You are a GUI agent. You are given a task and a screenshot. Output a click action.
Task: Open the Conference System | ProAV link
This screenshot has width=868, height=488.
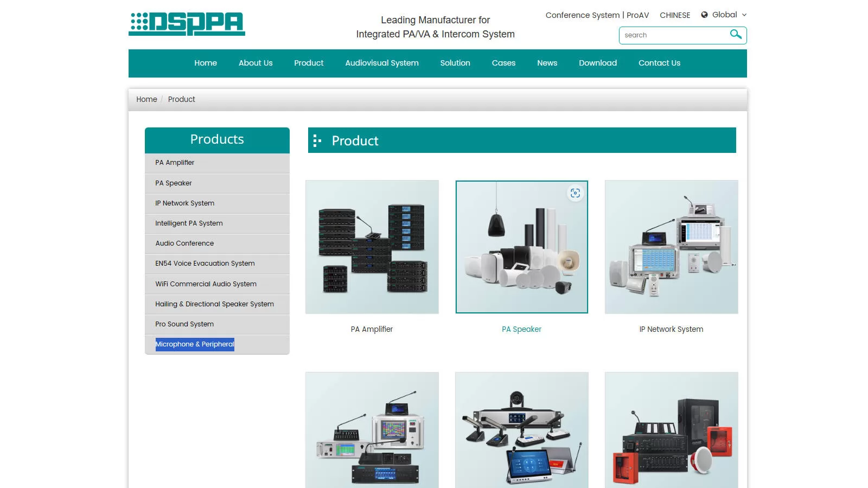[597, 15]
